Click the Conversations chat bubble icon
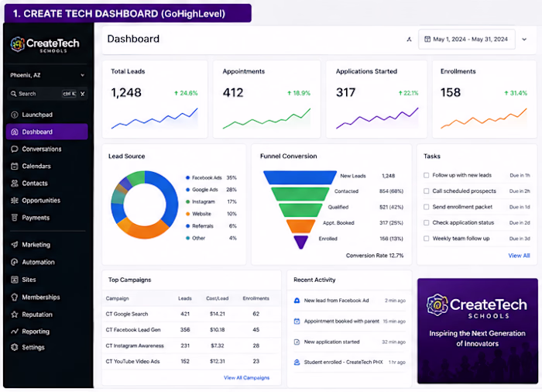 tap(15, 149)
